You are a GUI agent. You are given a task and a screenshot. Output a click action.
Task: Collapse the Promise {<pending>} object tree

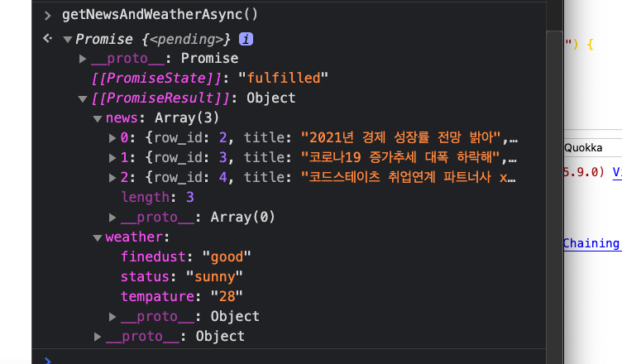click(x=68, y=40)
